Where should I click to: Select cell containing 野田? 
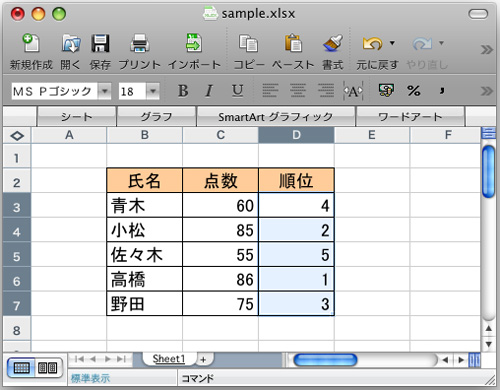(x=145, y=304)
